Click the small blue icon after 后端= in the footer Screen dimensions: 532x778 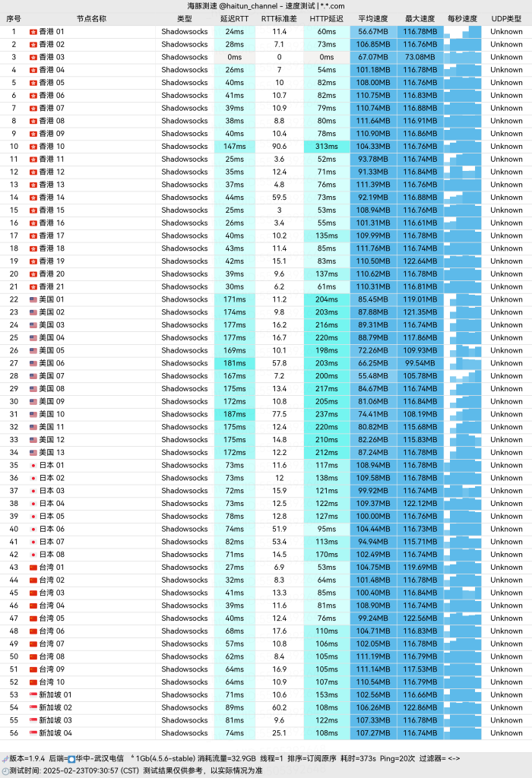(x=71, y=759)
